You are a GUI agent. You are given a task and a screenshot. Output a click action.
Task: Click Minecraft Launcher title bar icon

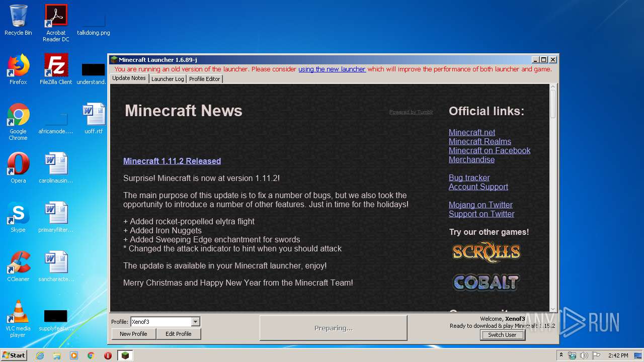tap(114, 60)
